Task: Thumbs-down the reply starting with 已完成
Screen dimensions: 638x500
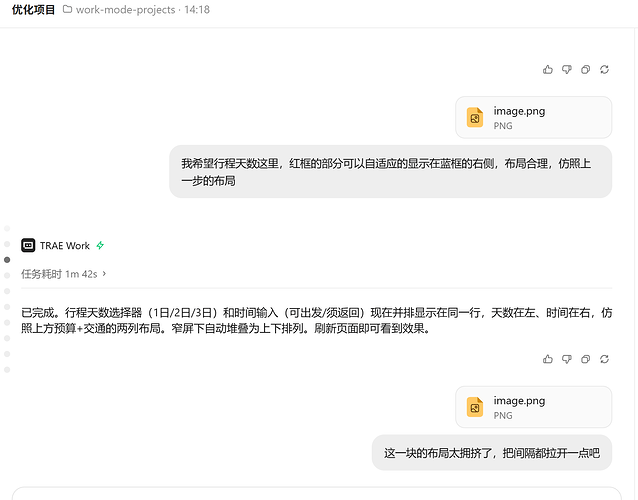Action: coord(566,359)
